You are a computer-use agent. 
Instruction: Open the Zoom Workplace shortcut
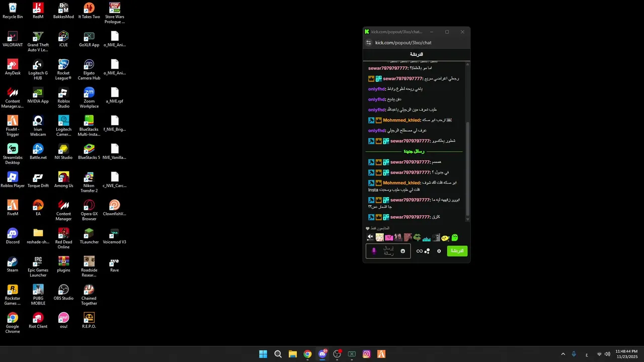pos(89,98)
